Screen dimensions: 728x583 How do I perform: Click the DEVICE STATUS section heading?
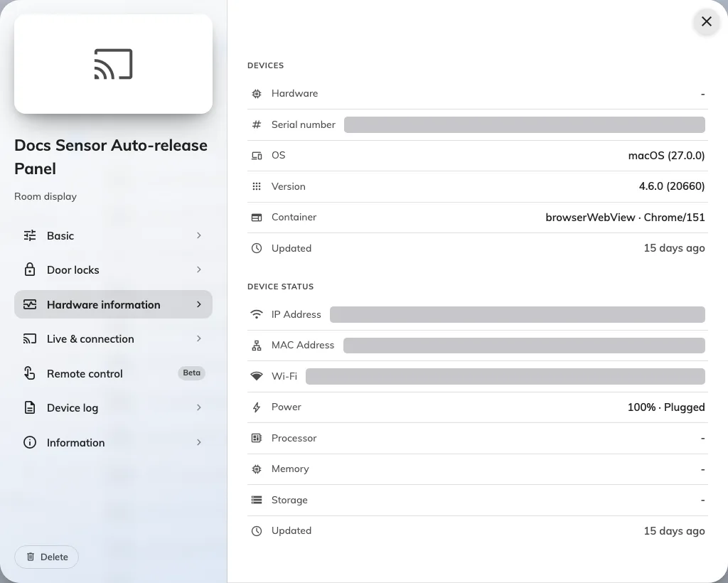280,287
